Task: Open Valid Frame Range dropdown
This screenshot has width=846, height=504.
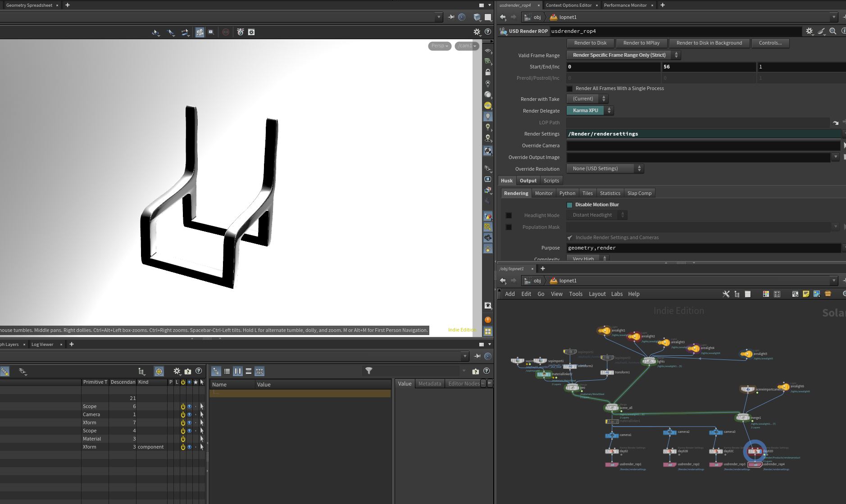Action: pos(623,55)
